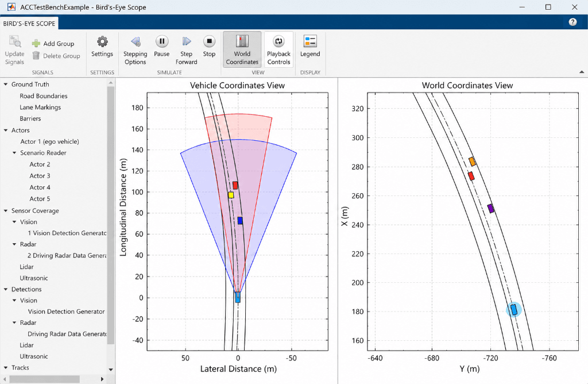Select Lidar under Detections
This screenshot has width=588, height=384.
click(26, 345)
